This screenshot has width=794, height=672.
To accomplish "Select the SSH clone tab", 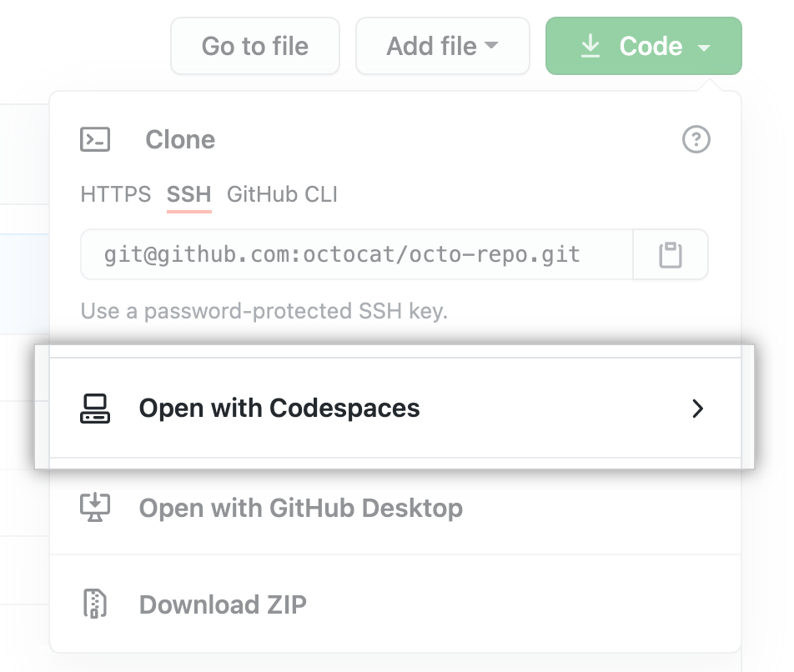I will pos(188,195).
